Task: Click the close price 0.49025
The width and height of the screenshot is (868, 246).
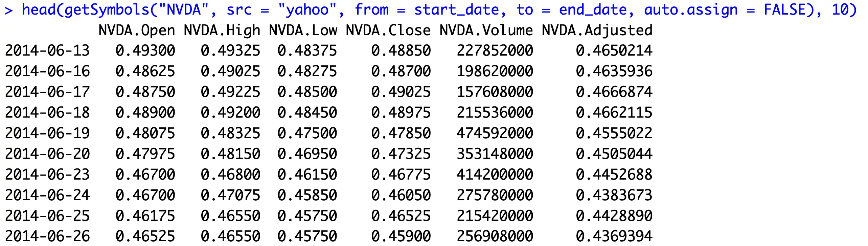Action: 401,92
